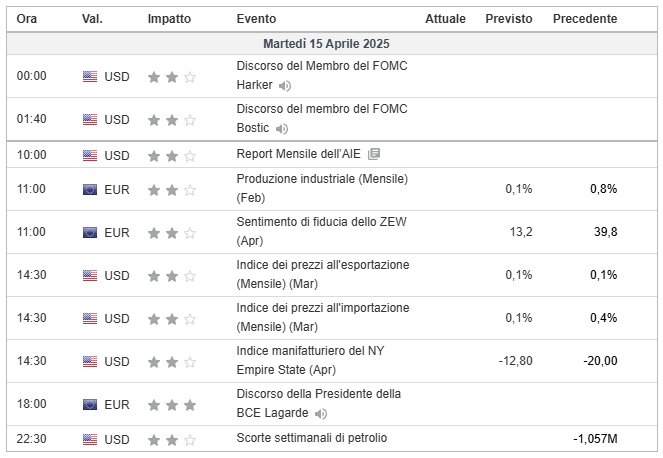Click the speaker icon next to BCE Lagarde
Image resolution: width=663 pixels, height=458 pixels.
pyautogui.click(x=321, y=414)
